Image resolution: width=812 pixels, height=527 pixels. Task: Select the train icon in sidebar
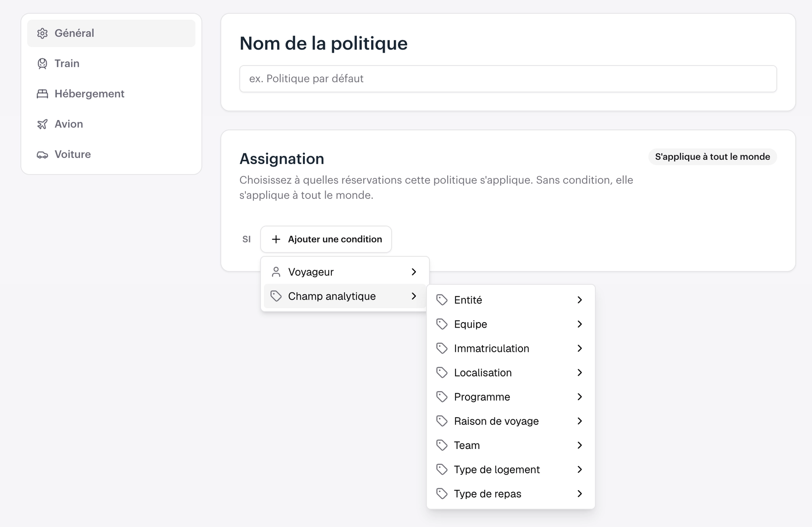[42, 63]
